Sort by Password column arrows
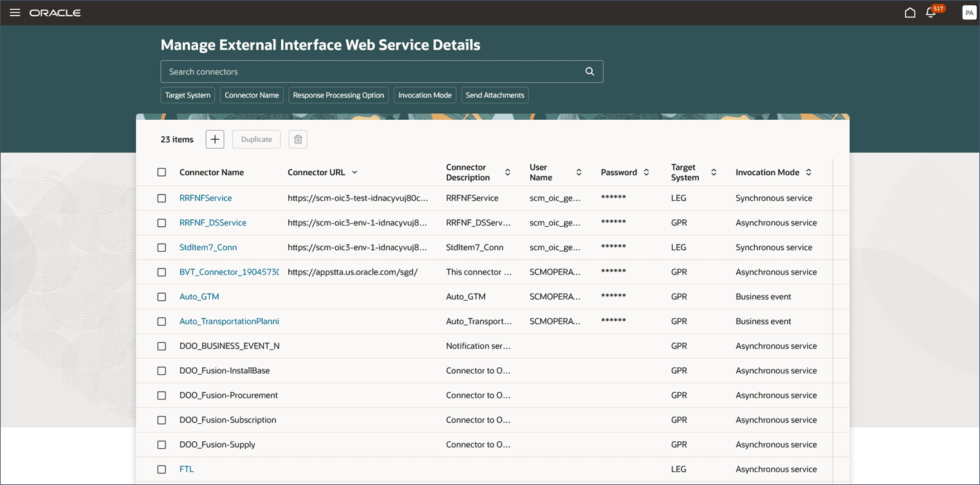Viewport: 980px width, 485px height. click(647, 172)
